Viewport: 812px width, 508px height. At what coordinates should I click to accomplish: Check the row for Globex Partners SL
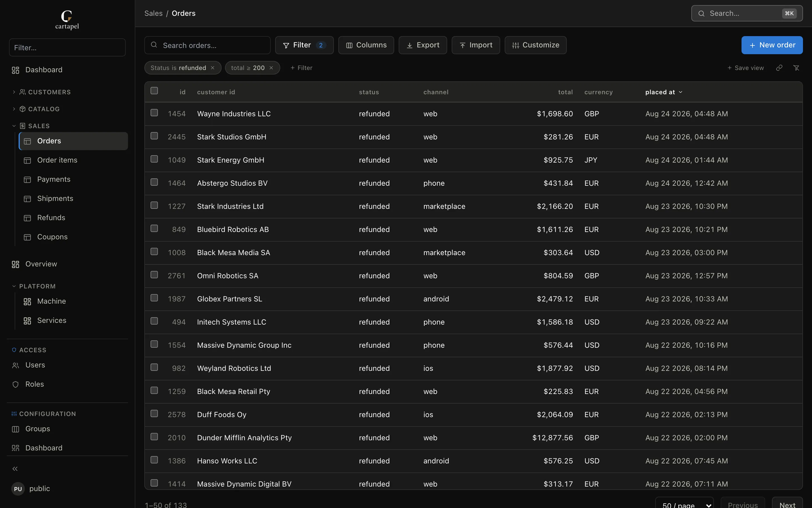(154, 298)
